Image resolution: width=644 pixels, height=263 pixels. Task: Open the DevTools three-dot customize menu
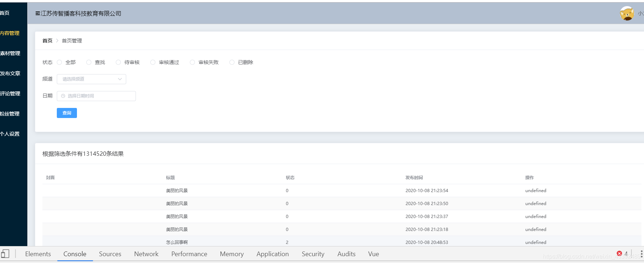click(x=641, y=254)
